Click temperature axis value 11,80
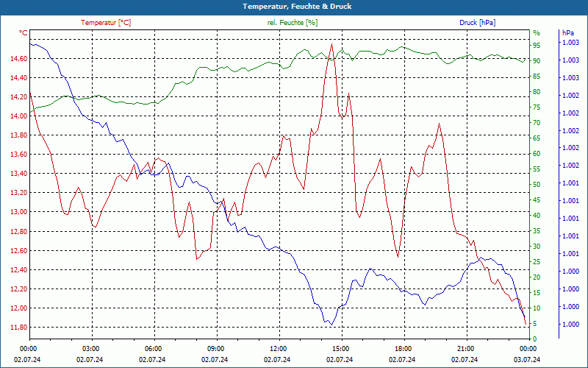588x368 pixels. pyautogui.click(x=18, y=327)
